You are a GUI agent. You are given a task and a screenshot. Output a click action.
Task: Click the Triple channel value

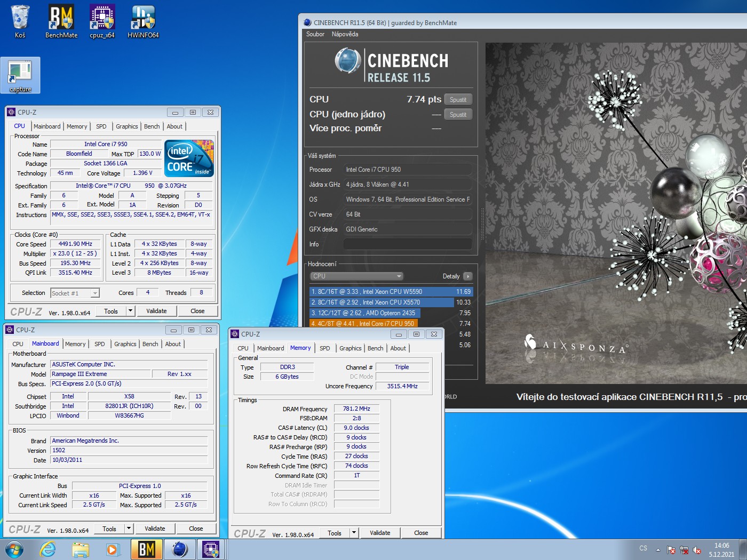[x=402, y=367]
